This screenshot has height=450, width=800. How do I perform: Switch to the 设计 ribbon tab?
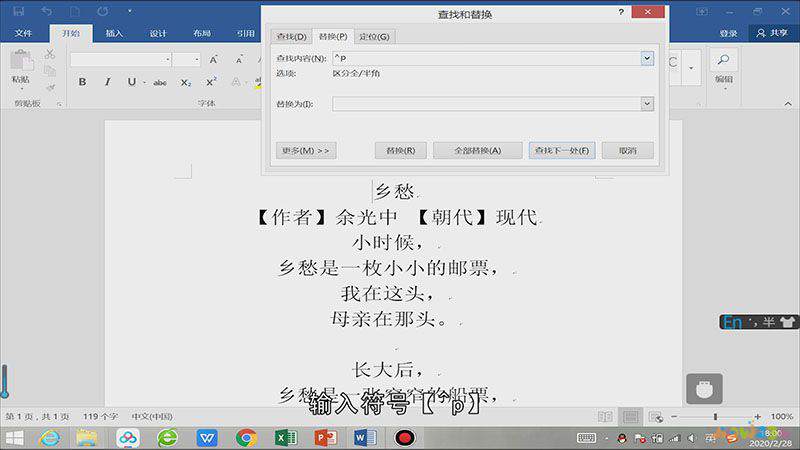click(158, 33)
